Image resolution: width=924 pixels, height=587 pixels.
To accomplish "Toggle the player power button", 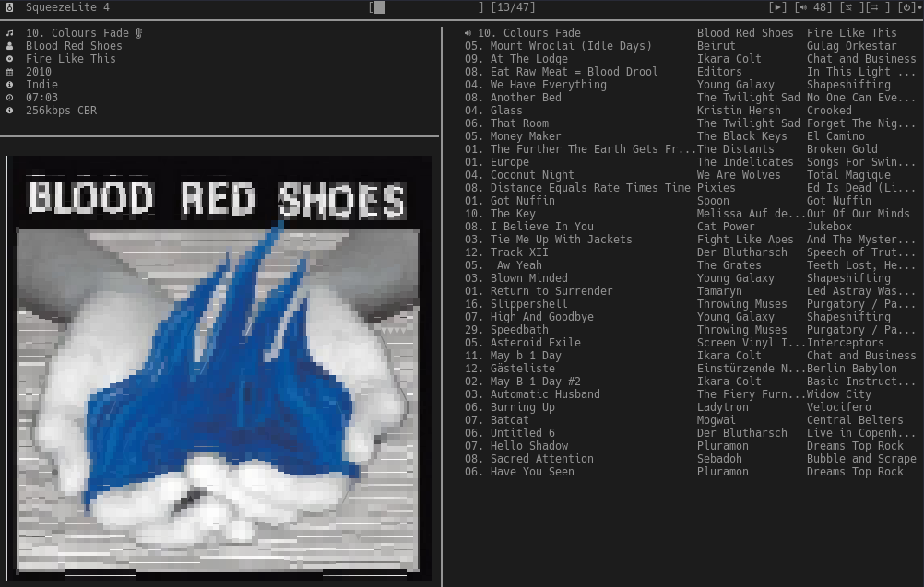I will 906,7.
